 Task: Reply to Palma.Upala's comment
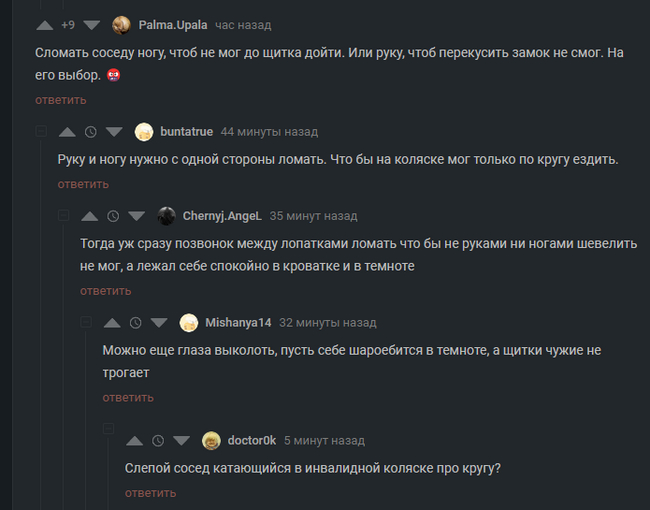click(x=60, y=100)
